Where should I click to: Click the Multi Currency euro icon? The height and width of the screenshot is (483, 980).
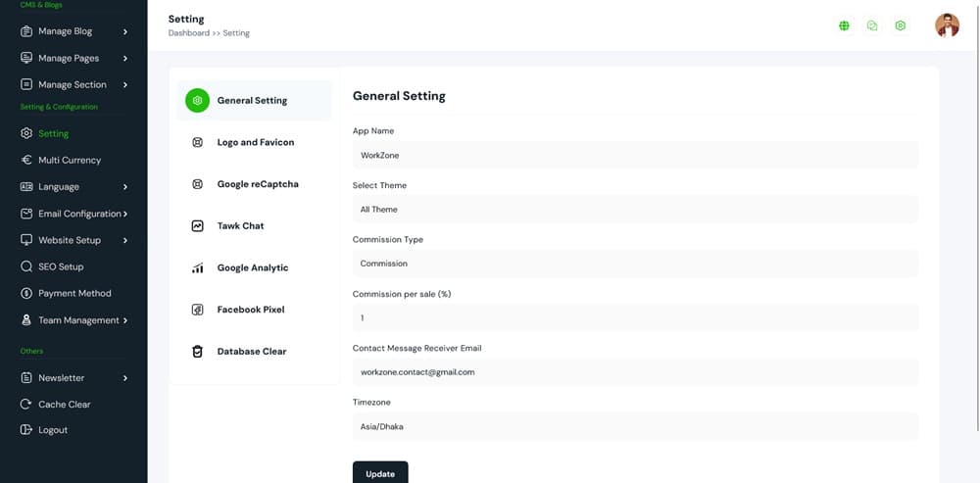click(26, 160)
